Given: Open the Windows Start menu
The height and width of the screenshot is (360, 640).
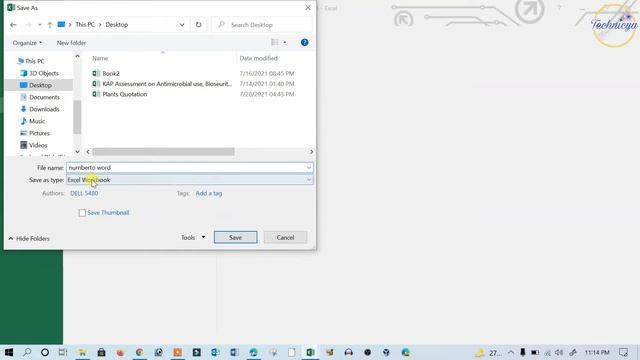Looking at the screenshot, I should tap(9, 352).
